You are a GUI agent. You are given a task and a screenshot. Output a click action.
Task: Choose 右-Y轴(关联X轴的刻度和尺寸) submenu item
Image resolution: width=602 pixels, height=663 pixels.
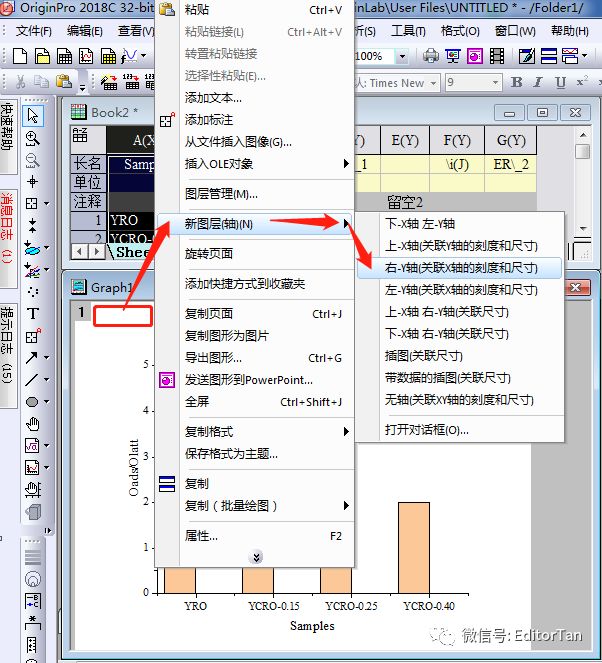point(460,268)
